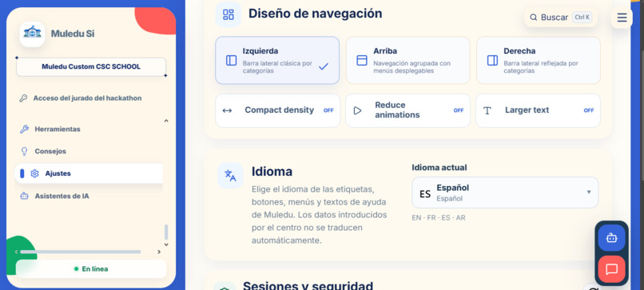Click the right arrow of sidebar horizontal scrollbar
This screenshot has height=290, width=644.
coord(159,252)
